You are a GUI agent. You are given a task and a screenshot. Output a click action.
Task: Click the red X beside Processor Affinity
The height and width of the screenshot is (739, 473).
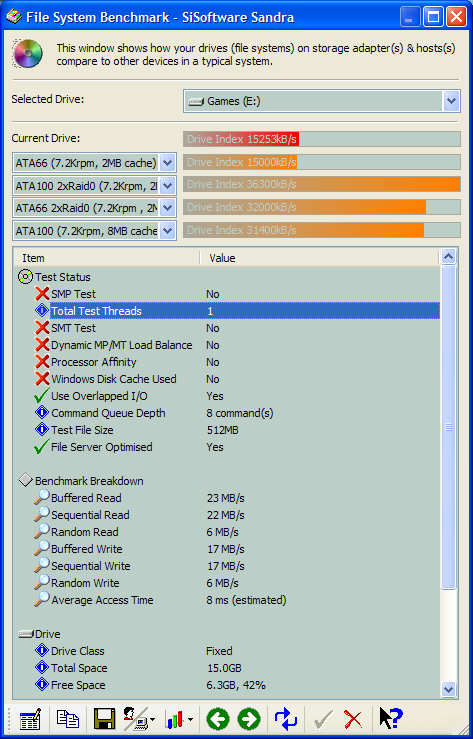42,361
